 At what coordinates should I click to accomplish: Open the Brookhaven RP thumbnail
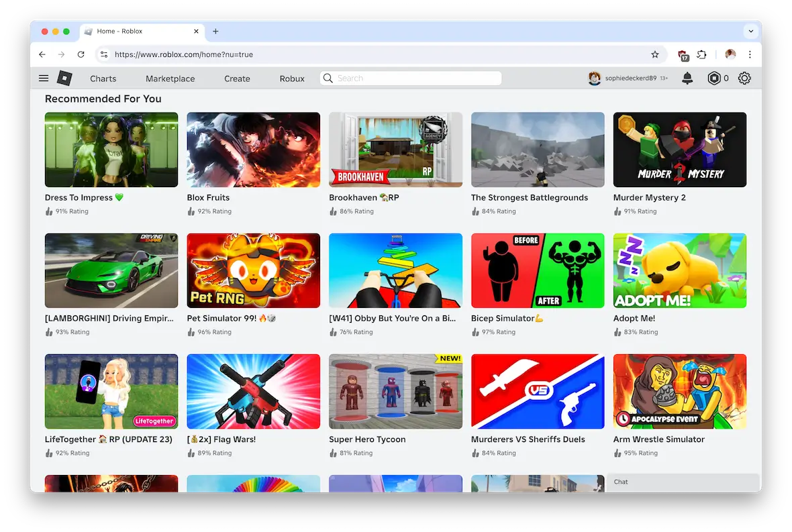[x=395, y=150]
